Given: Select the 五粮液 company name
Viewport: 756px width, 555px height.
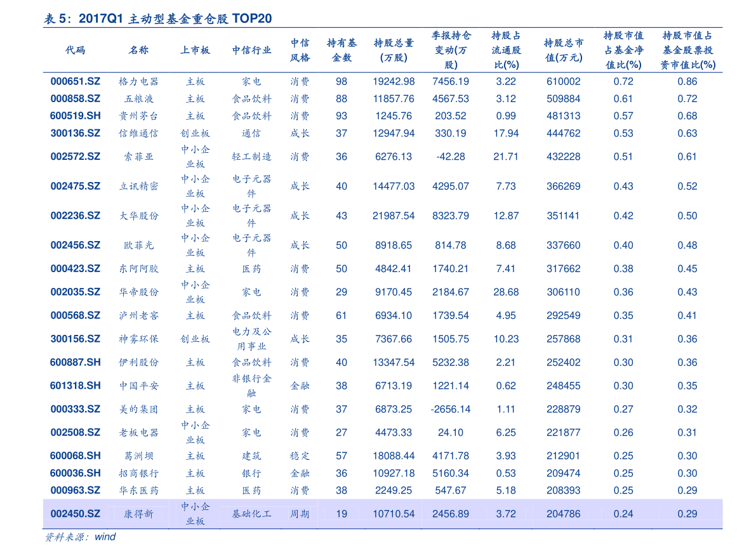Looking at the screenshot, I should [140, 98].
